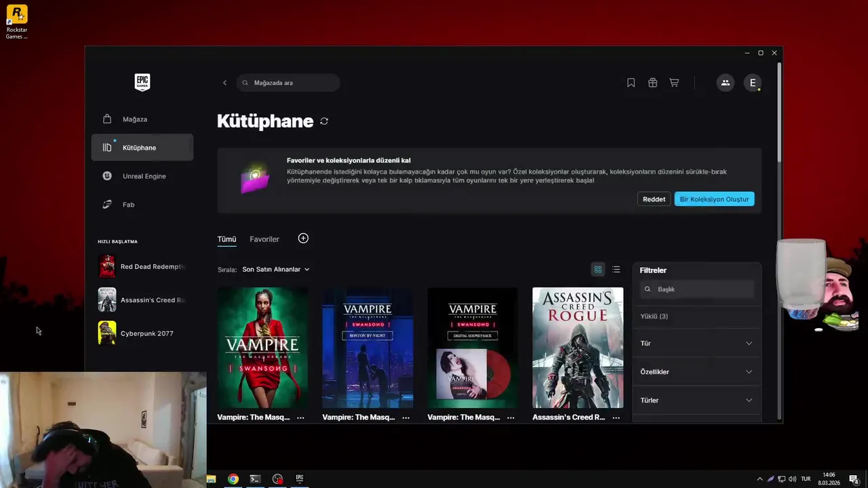Image resolution: width=868 pixels, height=488 pixels.
Task: Launch Red Dead Redemption quick-launch icon
Action: 107,266
